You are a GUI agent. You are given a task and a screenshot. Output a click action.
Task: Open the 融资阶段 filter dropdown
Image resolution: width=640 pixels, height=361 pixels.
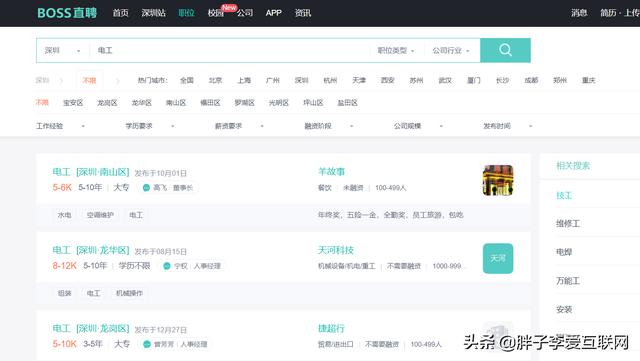(x=329, y=126)
